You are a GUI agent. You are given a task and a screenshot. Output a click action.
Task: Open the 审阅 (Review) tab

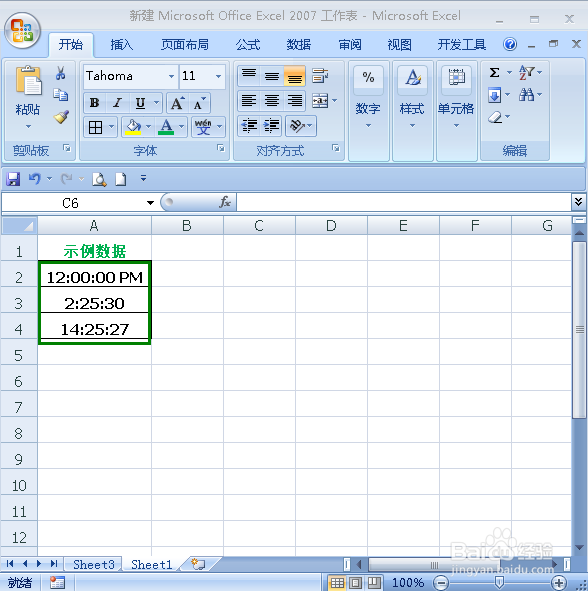[x=350, y=44]
